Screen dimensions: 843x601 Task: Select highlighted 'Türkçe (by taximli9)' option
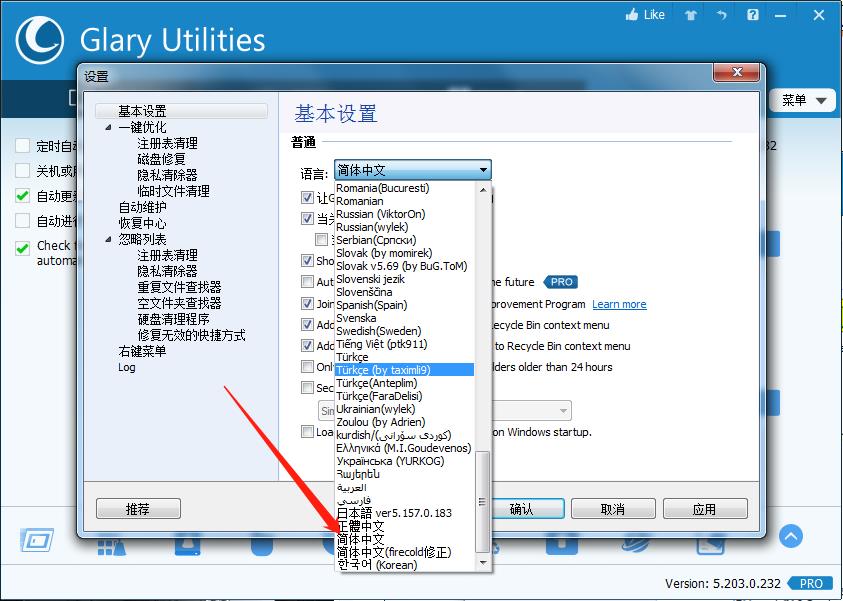tap(404, 370)
